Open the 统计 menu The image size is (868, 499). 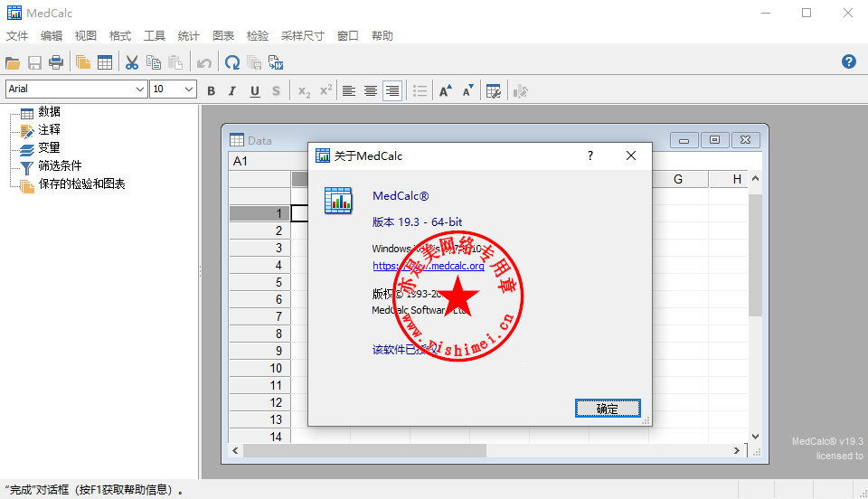coord(189,36)
